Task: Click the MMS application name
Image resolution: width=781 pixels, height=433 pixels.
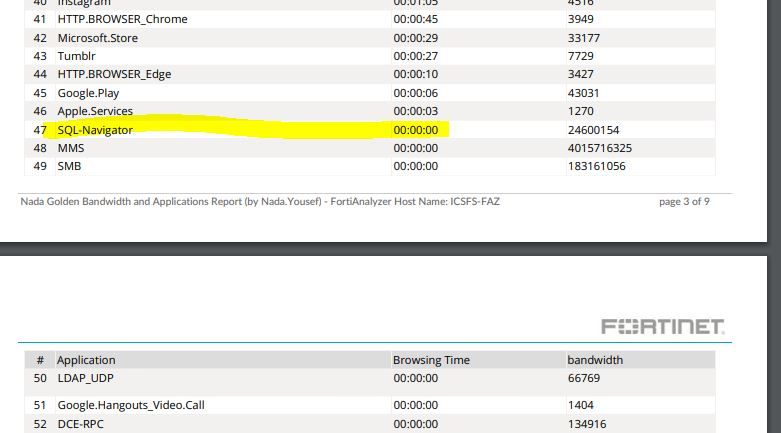Action: (x=71, y=148)
